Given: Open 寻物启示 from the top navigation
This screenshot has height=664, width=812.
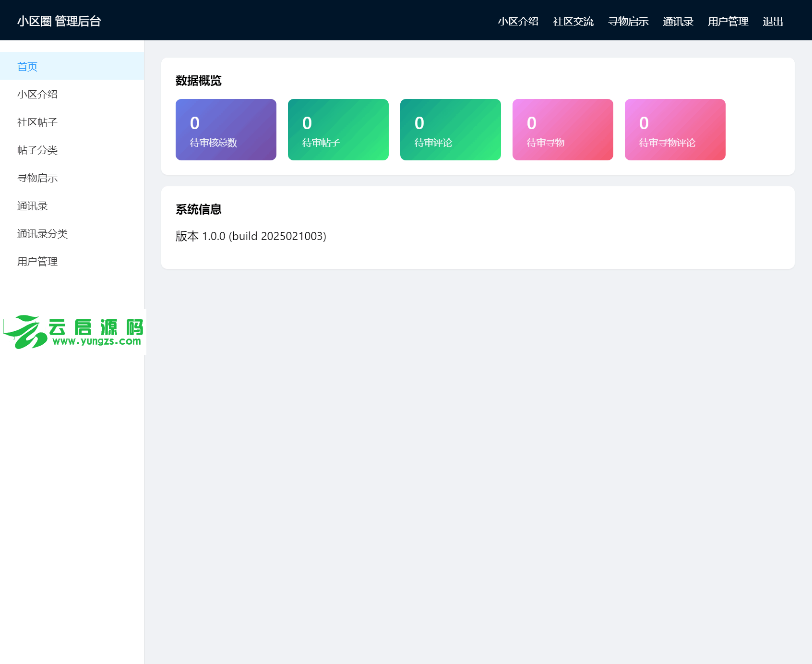Looking at the screenshot, I should tap(628, 22).
